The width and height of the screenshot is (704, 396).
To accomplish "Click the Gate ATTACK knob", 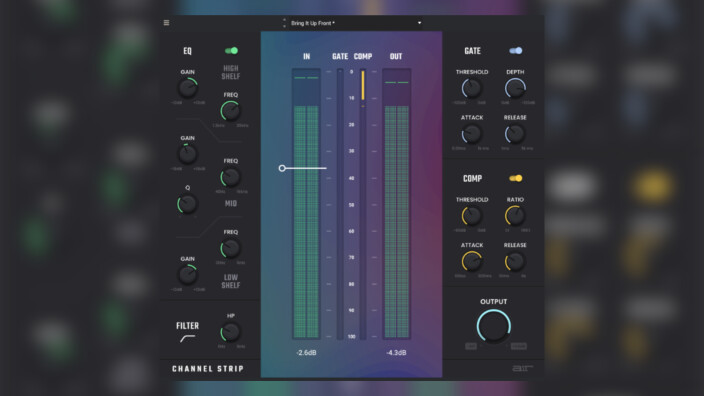I will click(x=472, y=134).
